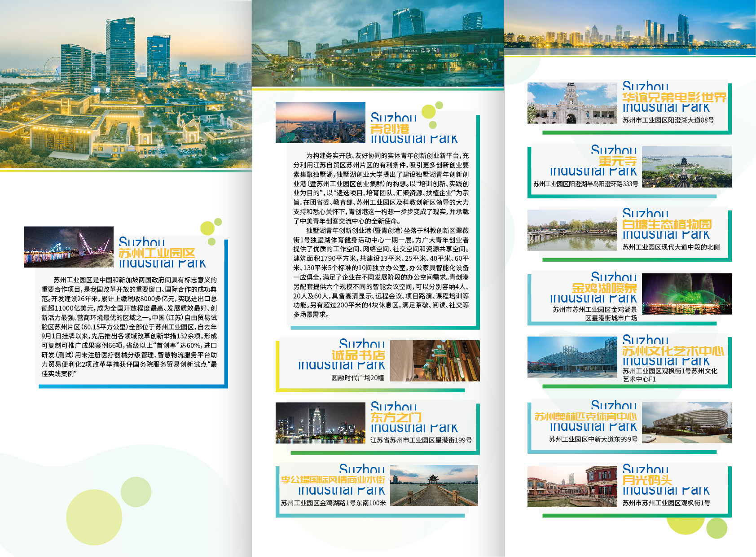The width and height of the screenshot is (756, 557).
Task: Open the 诚品书店 interior photo
Action: pos(435,360)
